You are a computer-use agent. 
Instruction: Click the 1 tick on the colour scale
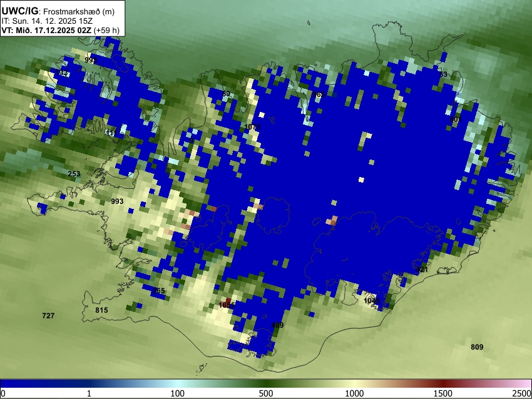pos(89,393)
